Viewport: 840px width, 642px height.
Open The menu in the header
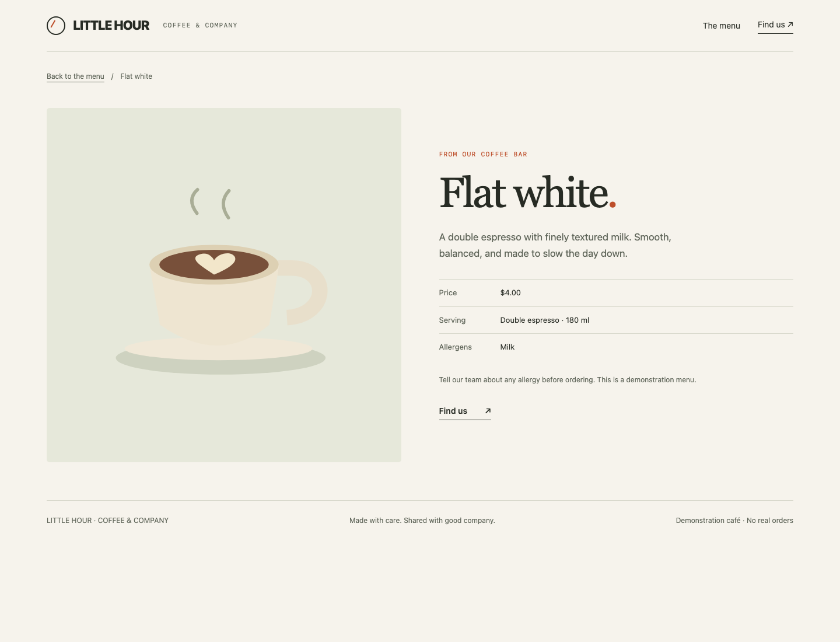721,26
